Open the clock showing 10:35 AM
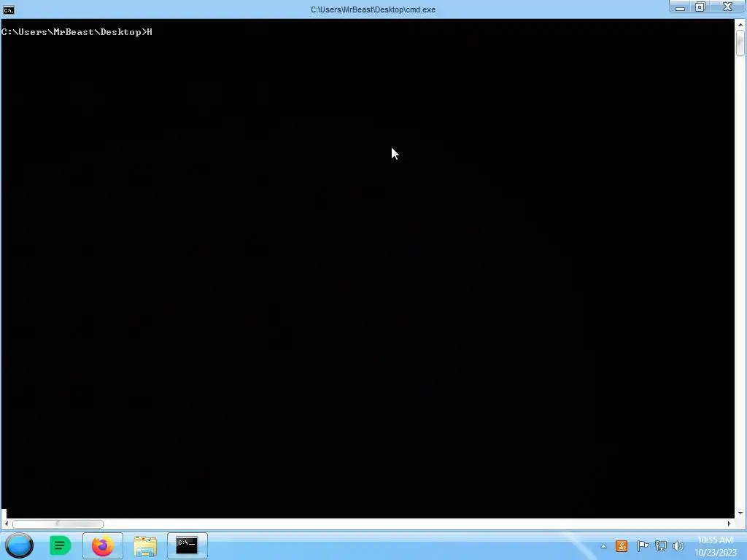Image resolution: width=747 pixels, height=560 pixels. pos(715,546)
